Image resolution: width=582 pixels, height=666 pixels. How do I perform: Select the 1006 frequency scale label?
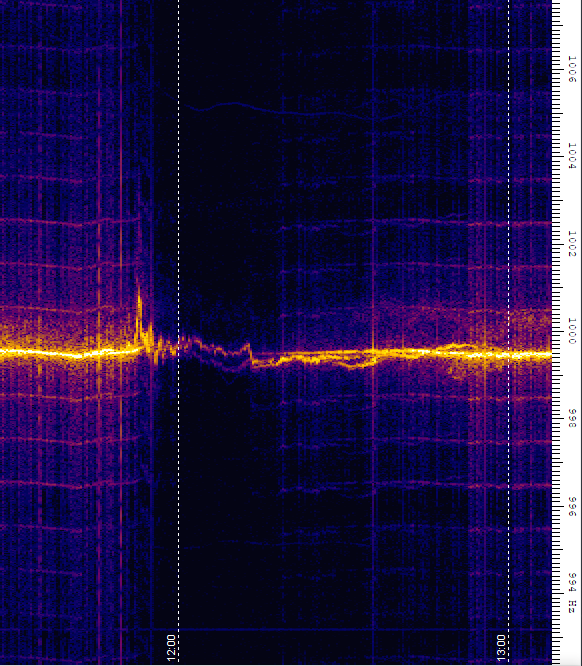coord(572,69)
